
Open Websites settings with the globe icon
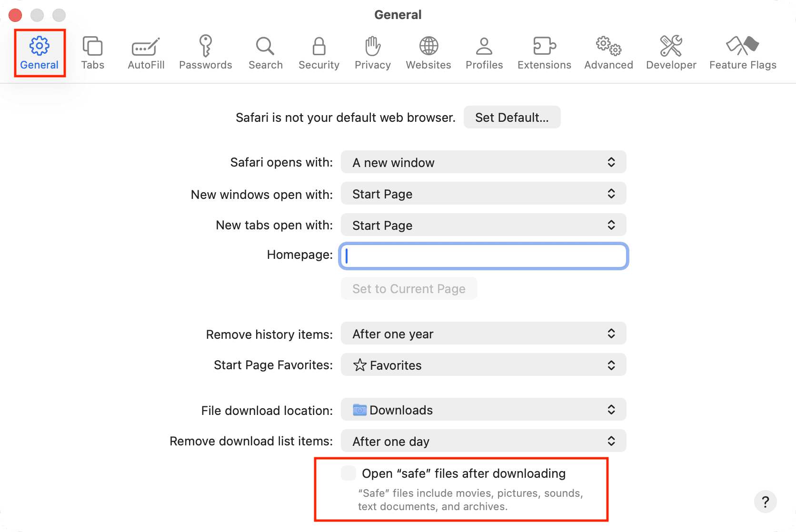(x=428, y=52)
